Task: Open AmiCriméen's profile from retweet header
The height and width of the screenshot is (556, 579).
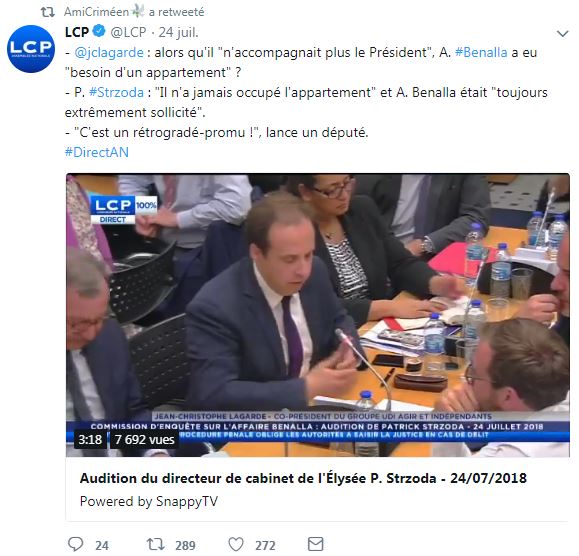Action: click(x=96, y=12)
